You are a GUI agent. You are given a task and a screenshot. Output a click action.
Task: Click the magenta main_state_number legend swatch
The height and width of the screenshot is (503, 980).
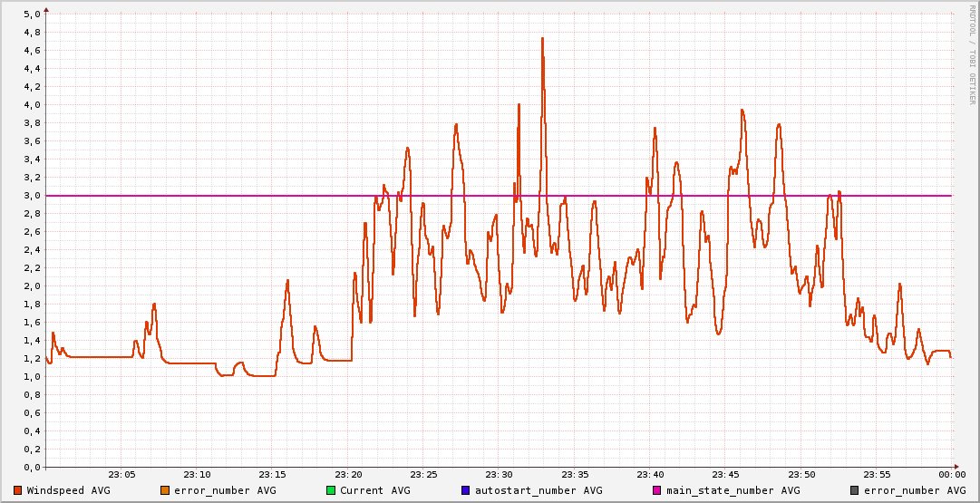[657, 490]
